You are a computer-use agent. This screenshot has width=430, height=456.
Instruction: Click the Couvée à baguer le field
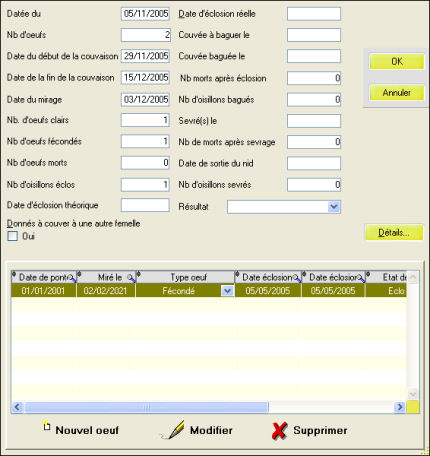coord(314,35)
